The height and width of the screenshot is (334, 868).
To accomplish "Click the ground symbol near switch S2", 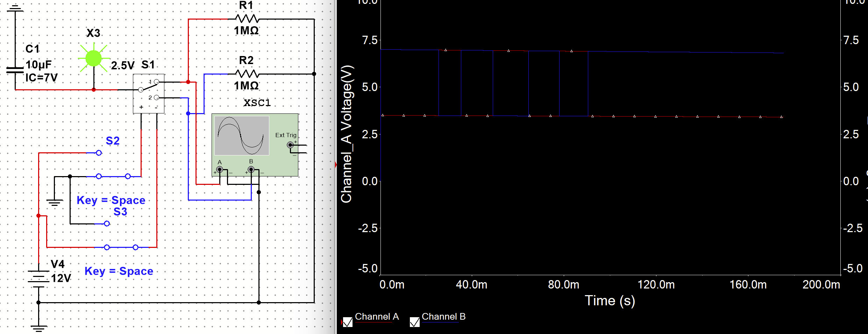I will (x=55, y=203).
